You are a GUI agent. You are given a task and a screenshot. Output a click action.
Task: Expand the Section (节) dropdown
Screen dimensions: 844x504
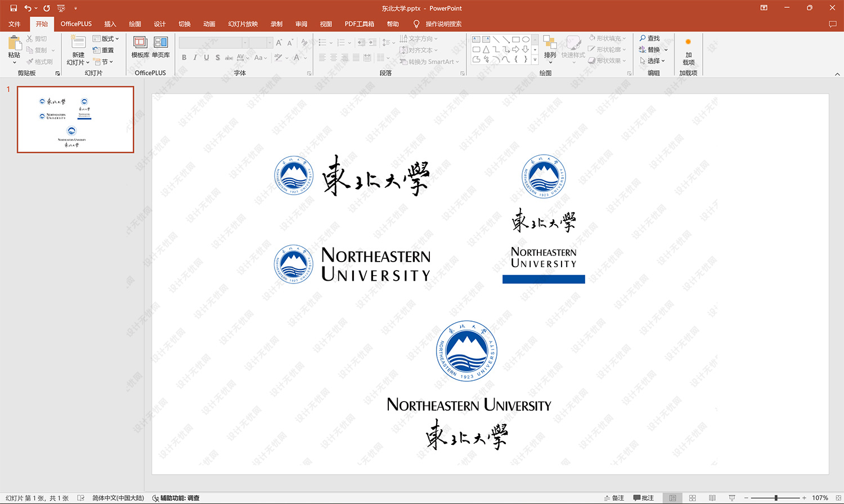click(103, 62)
